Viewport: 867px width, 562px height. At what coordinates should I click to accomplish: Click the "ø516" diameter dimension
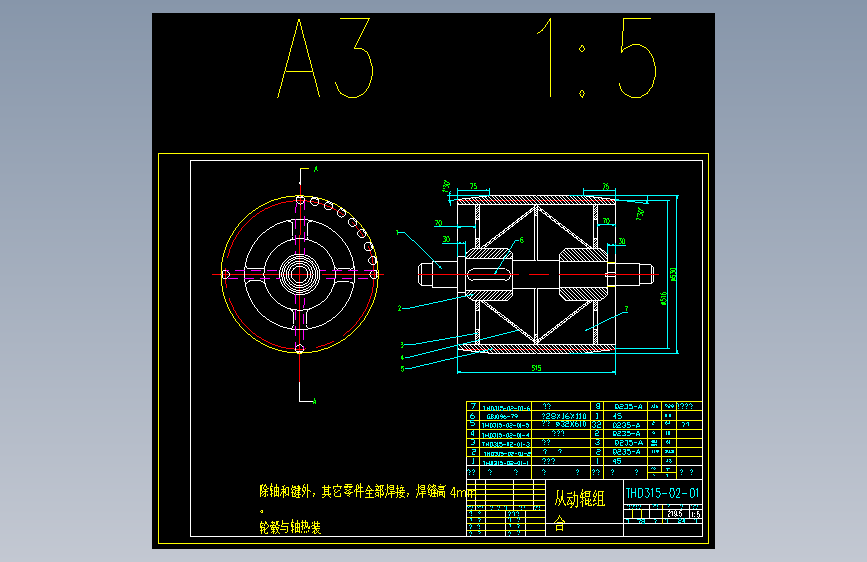pos(664,298)
